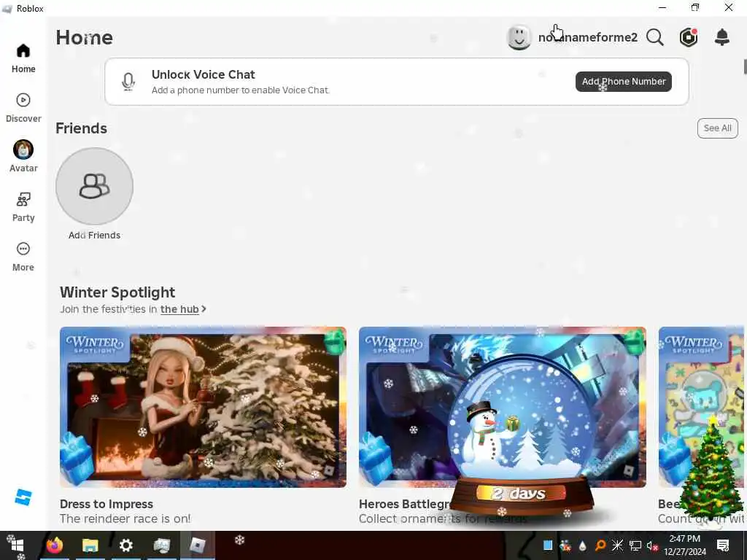
Task: Click the 'Add Friends' label
Action: click(94, 236)
